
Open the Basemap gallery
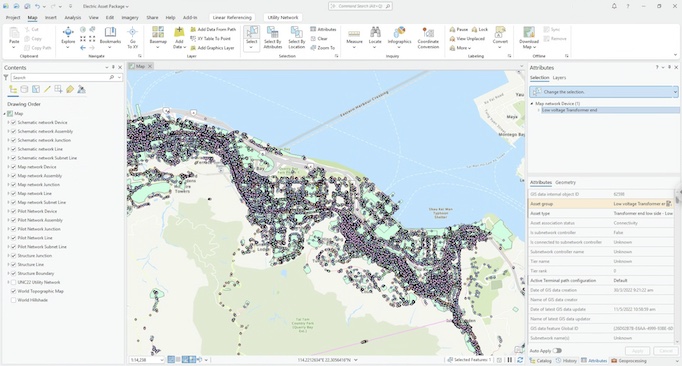(x=158, y=36)
